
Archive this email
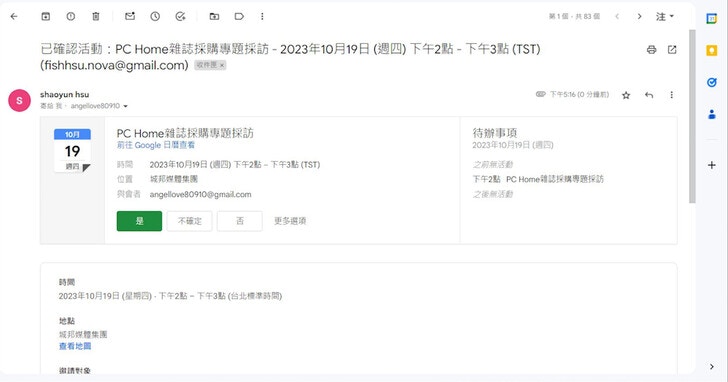pos(46,16)
